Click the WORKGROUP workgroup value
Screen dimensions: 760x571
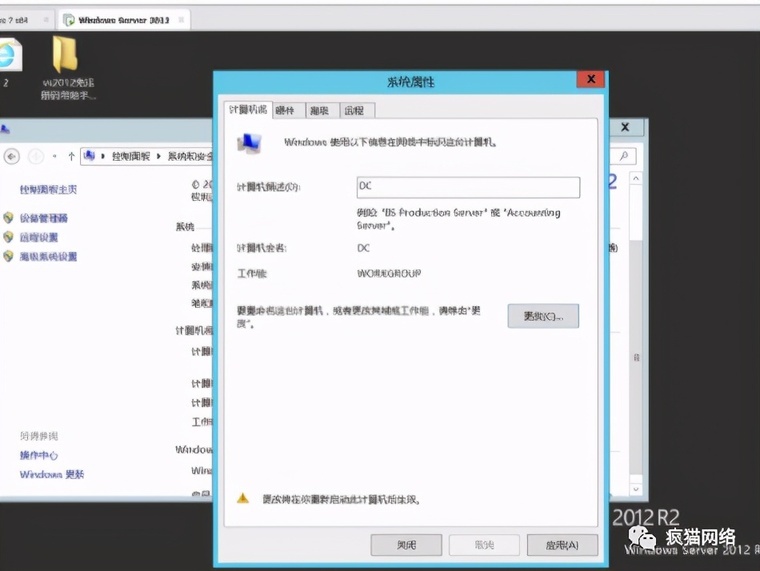389,273
